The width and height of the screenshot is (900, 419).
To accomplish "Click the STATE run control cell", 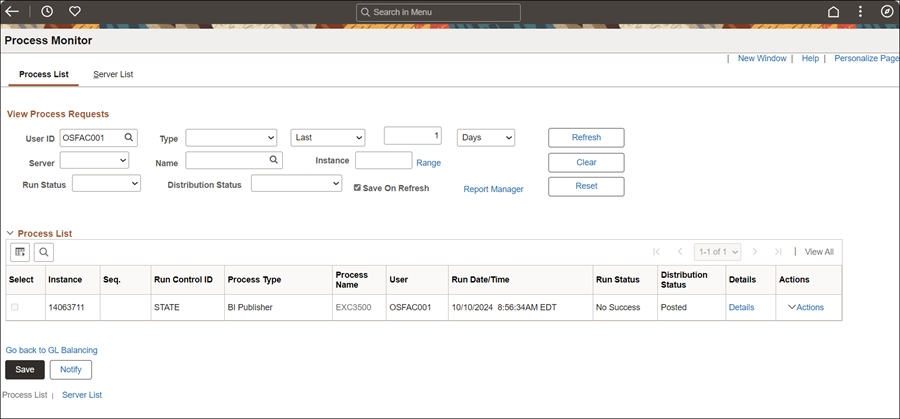I will (167, 307).
